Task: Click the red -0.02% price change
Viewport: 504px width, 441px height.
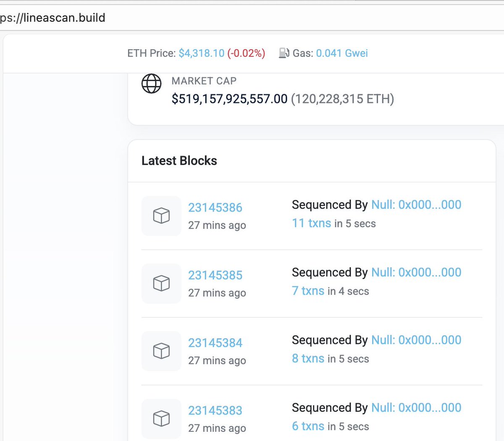Action: [246, 53]
